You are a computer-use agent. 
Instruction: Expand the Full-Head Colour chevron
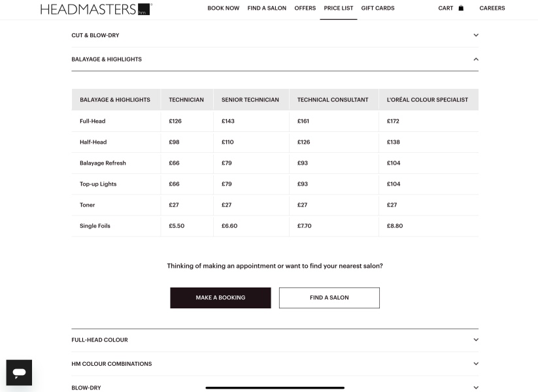(x=476, y=340)
